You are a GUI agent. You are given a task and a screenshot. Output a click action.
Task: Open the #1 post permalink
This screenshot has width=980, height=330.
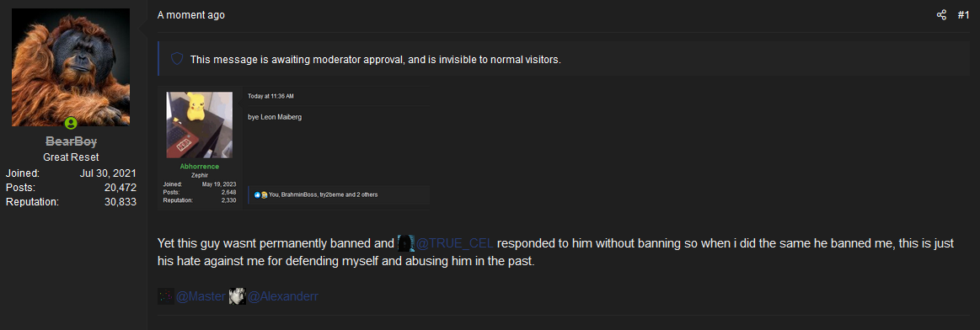(963, 15)
